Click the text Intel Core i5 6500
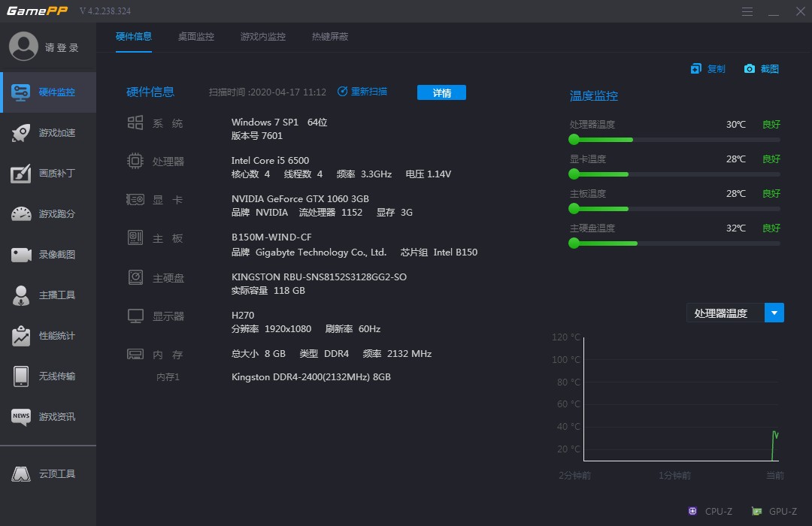Screen dimensions: 812x526 coord(271,161)
